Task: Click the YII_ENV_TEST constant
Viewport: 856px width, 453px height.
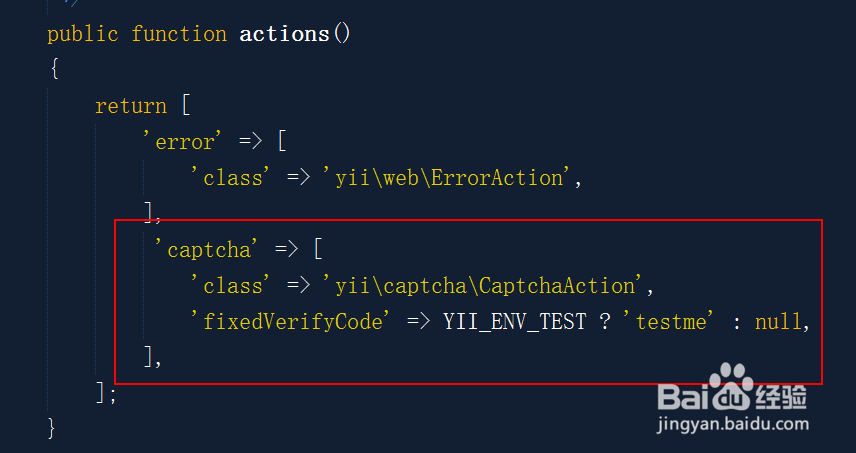Action: coord(514,322)
